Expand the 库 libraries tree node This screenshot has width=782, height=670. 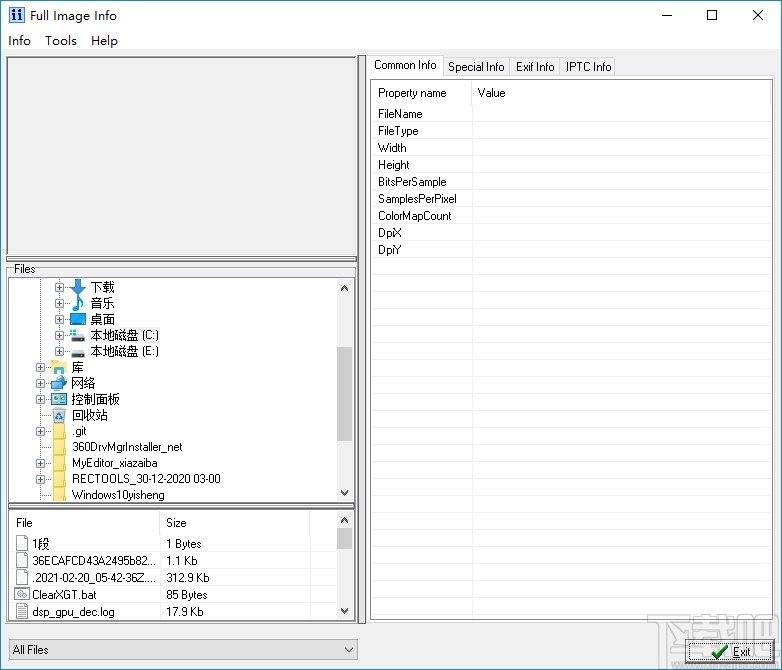tap(41, 367)
